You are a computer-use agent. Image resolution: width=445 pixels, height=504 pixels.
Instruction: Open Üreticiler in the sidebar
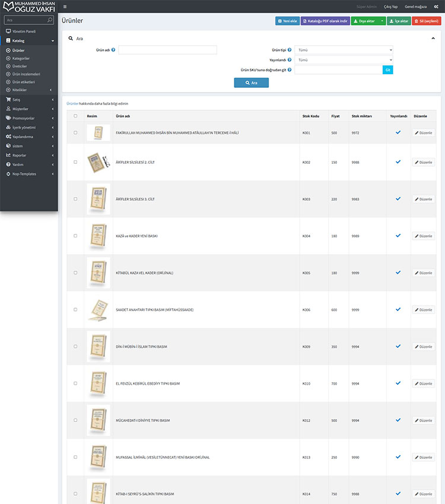point(29,66)
